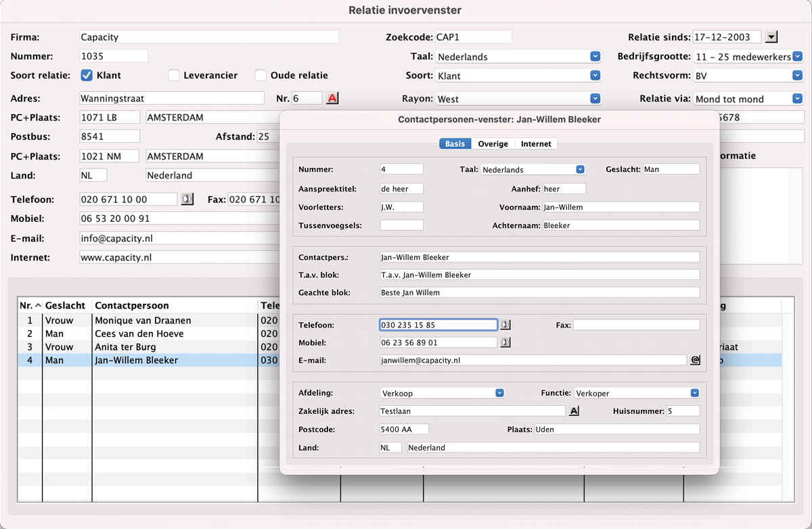The width and height of the screenshot is (812, 529).
Task: Open the Soort dropdown showing Klant
Action: point(519,76)
